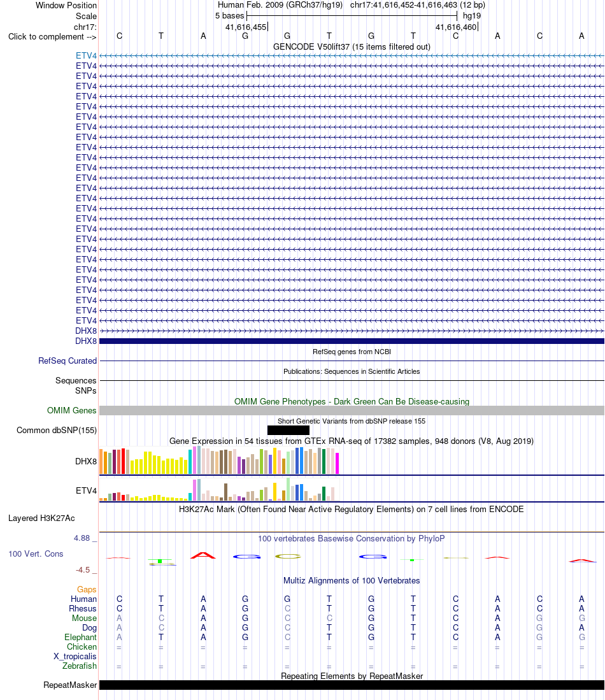The width and height of the screenshot is (605, 700).
Task: Click the DHX8 label beside the solid exon bar
Action: 86,341
